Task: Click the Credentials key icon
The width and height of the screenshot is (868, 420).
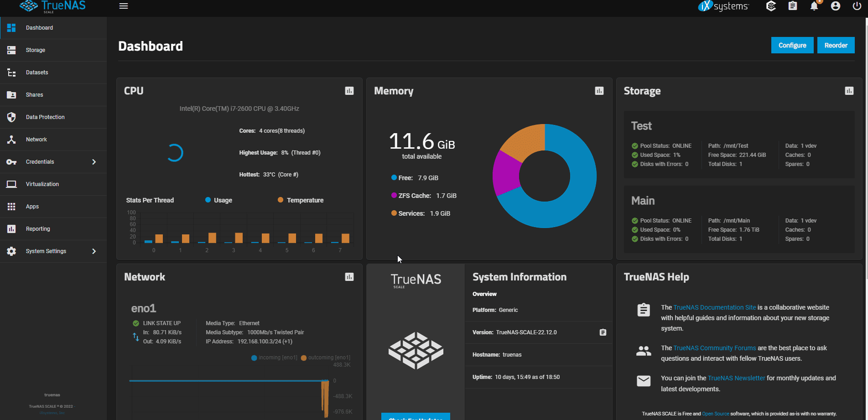Action: coord(11,162)
